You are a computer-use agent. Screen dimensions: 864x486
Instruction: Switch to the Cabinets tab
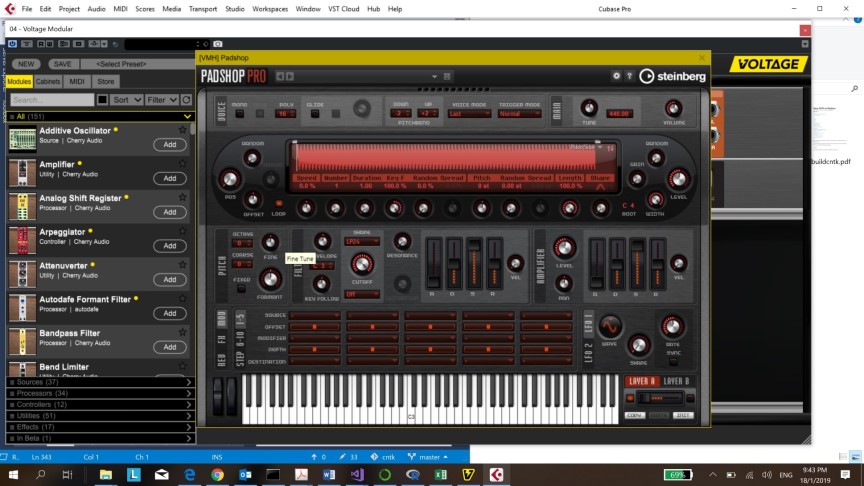click(48, 81)
